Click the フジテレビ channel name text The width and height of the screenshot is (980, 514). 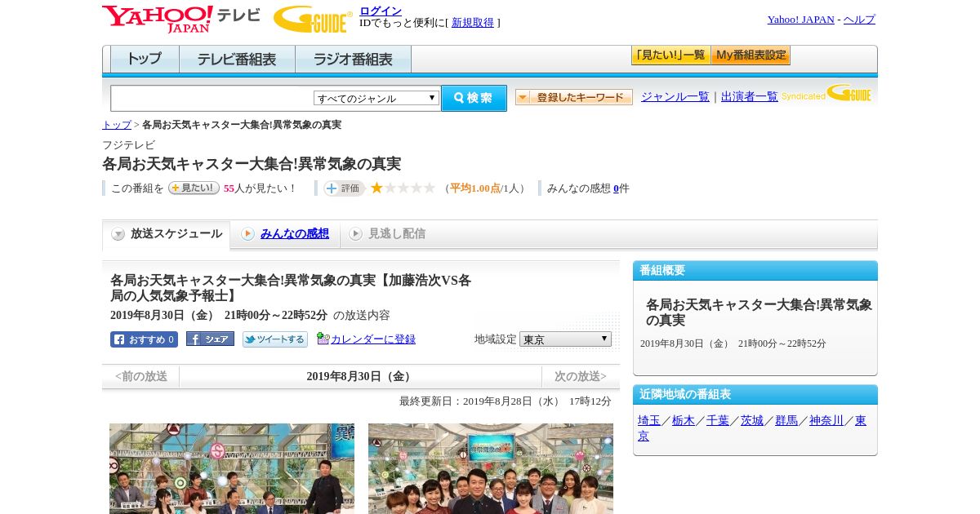(128, 144)
